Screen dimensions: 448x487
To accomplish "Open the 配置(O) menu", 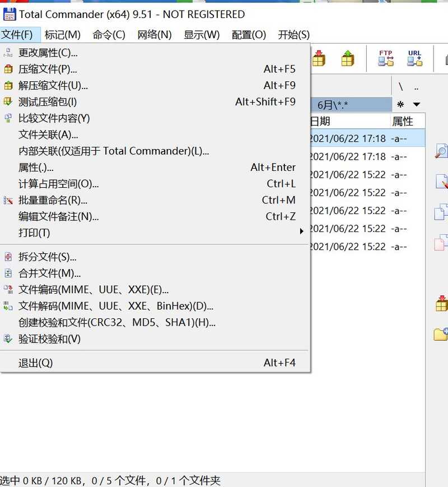I will tap(249, 35).
